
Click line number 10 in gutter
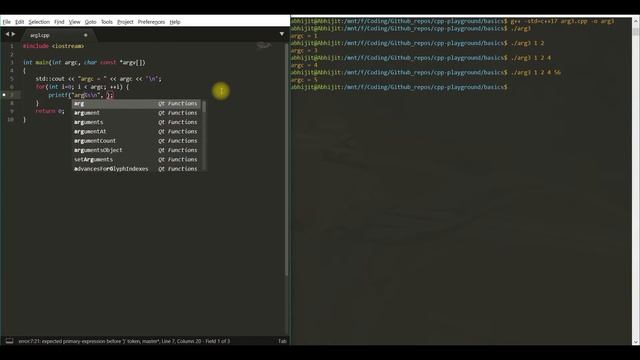point(11,120)
